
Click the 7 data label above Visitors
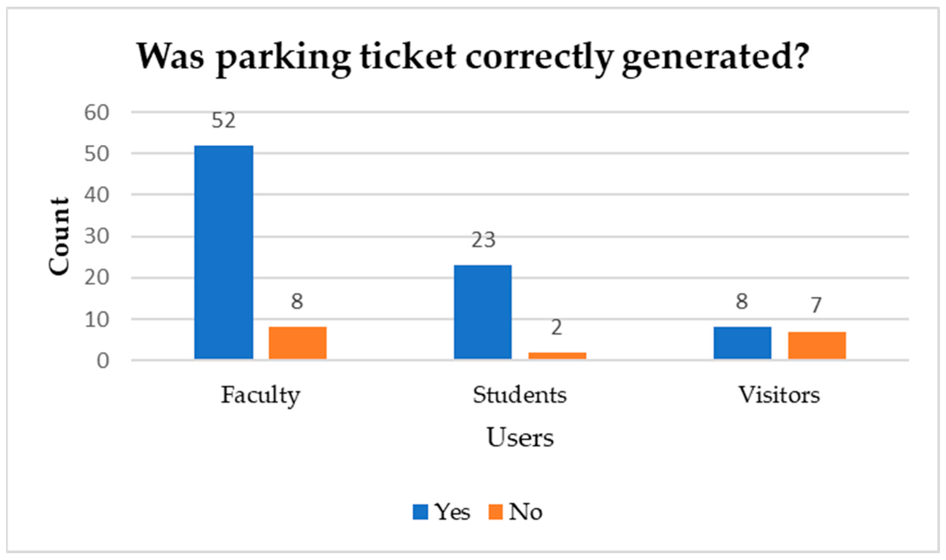click(816, 305)
